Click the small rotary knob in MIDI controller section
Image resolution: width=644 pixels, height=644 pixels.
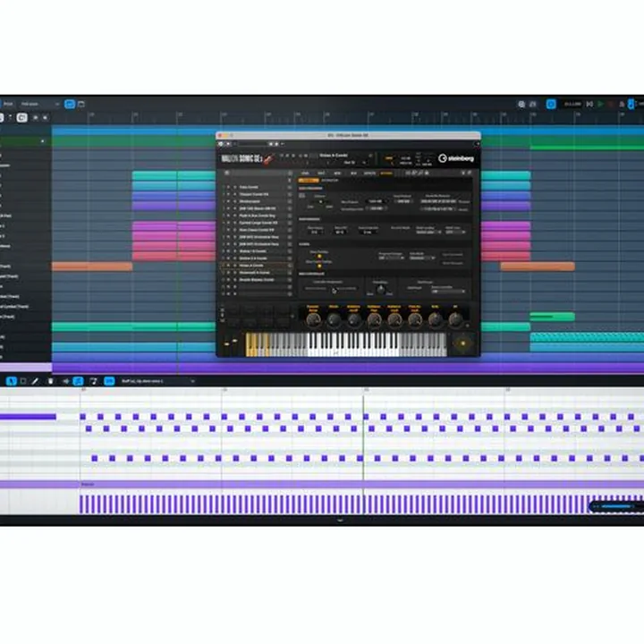click(x=380, y=289)
